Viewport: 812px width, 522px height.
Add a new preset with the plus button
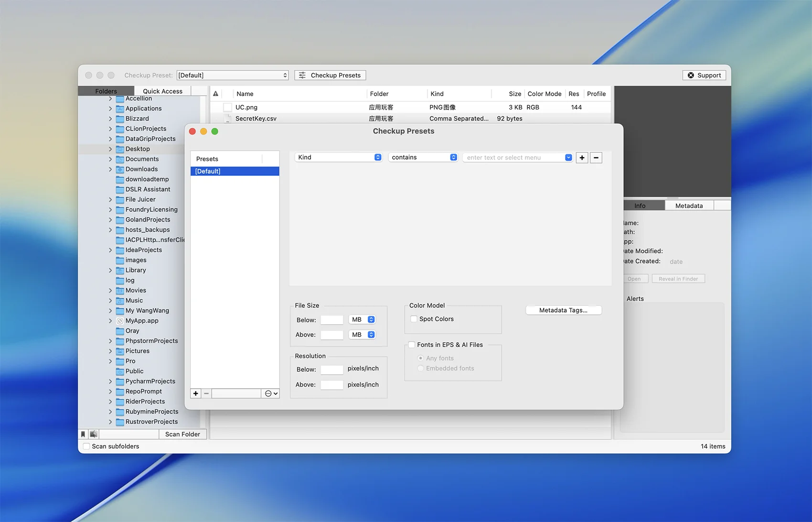click(x=196, y=393)
